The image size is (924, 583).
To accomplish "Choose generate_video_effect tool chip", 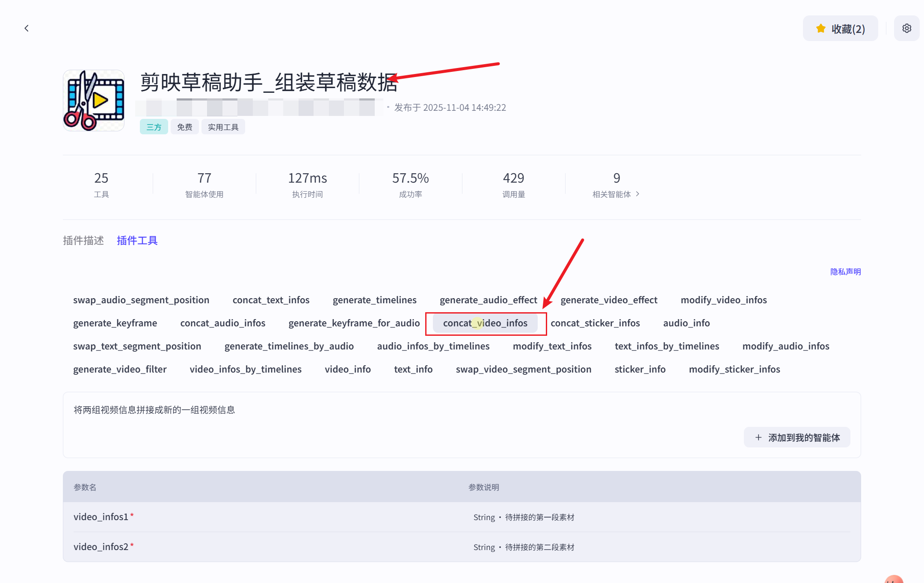I will pos(609,300).
